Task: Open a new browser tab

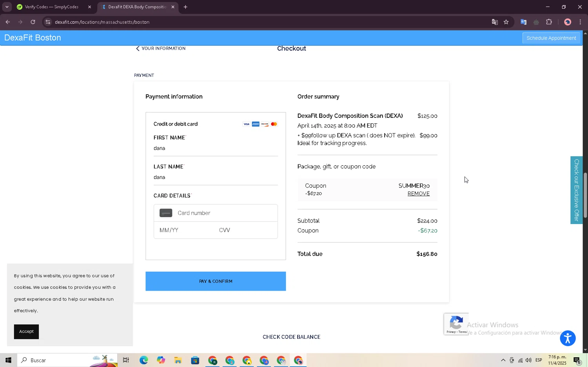Action: (185, 7)
